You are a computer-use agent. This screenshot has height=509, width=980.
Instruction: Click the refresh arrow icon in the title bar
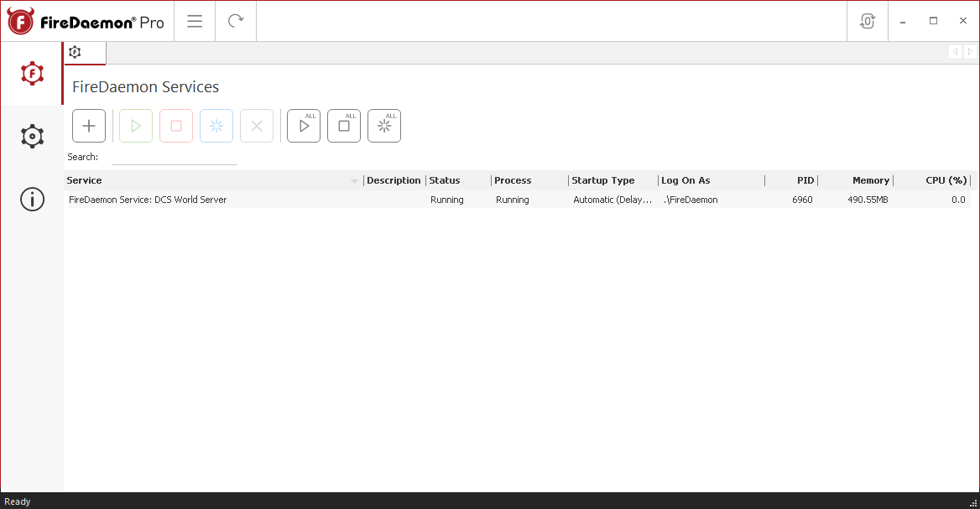236,21
